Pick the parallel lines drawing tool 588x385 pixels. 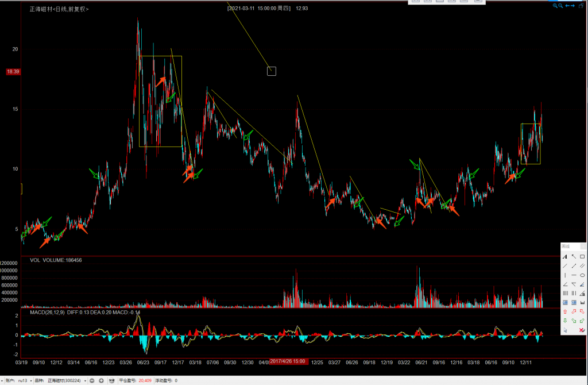click(x=582, y=265)
